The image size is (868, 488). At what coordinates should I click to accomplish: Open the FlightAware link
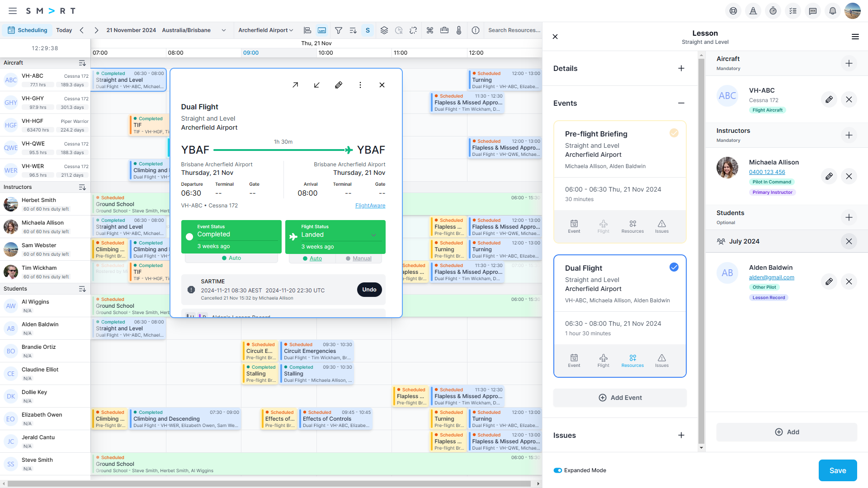click(x=370, y=206)
